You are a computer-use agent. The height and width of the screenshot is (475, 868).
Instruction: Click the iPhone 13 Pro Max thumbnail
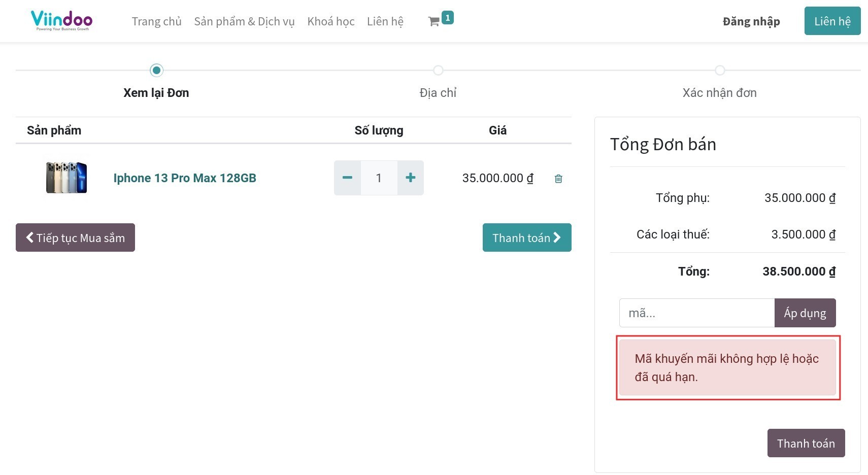pyautogui.click(x=66, y=178)
